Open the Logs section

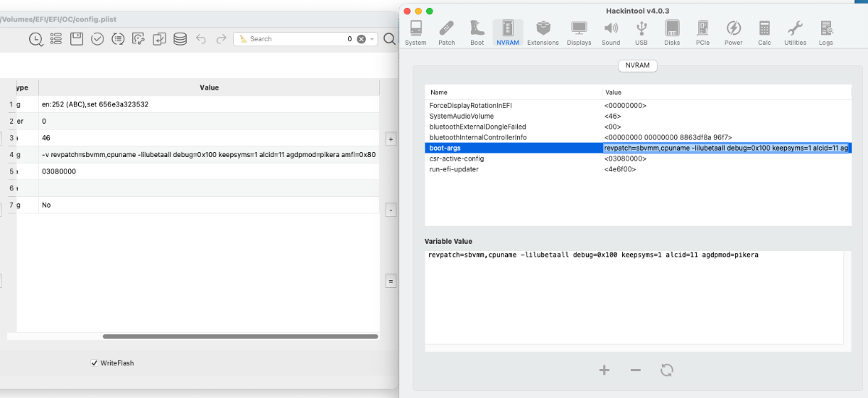tap(826, 33)
